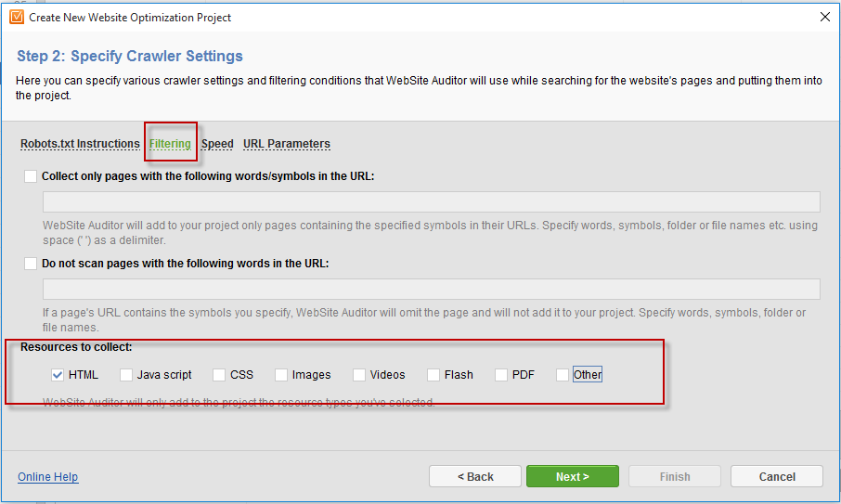Go back with the '< Back' button
Image resolution: width=841 pixels, height=504 pixels.
point(475,476)
